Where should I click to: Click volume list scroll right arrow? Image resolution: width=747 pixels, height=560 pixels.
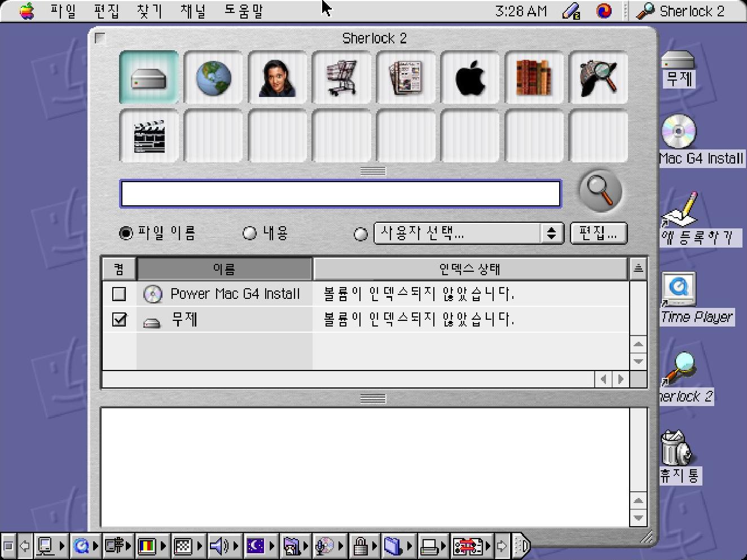[621, 380]
